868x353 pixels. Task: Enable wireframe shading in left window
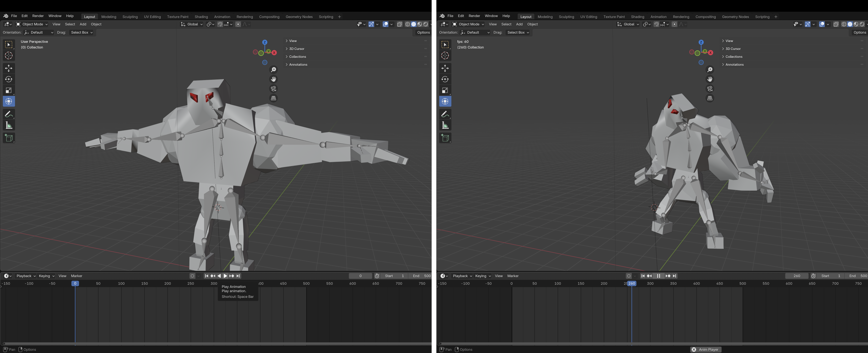pos(408,24)
